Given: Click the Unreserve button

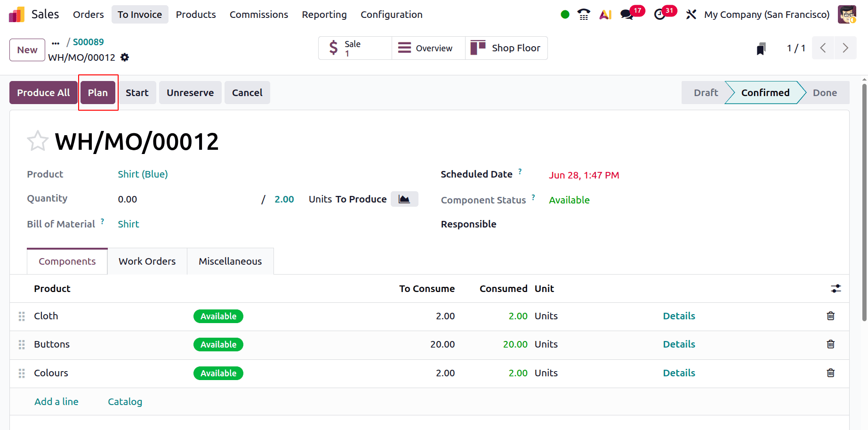Looking at the screenshot, I should [x=190, y=93].
